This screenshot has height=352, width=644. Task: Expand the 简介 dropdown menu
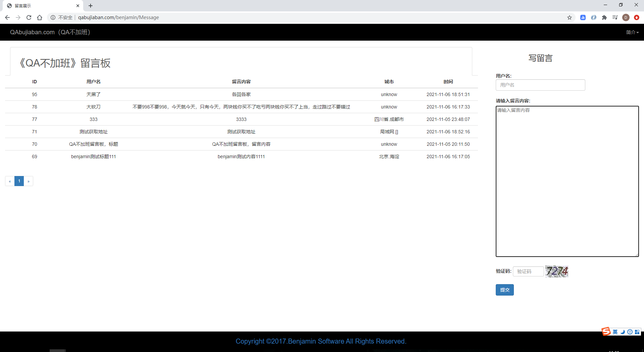(632, 32)
